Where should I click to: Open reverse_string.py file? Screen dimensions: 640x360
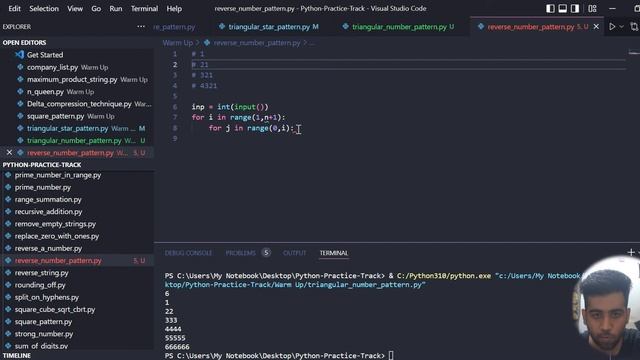tap(42, 273)
